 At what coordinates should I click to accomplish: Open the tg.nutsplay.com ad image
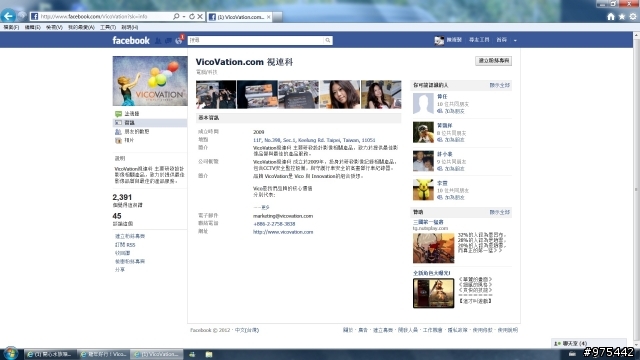pos(433,248)
